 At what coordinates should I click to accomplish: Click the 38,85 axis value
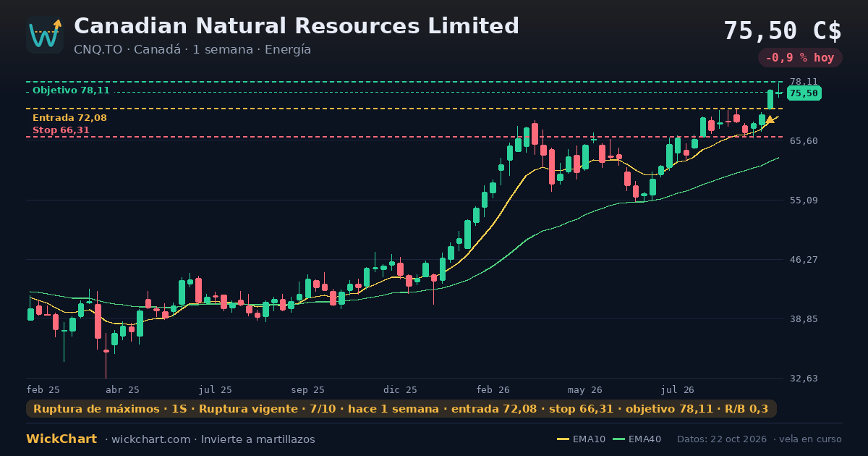pos(804,318)
